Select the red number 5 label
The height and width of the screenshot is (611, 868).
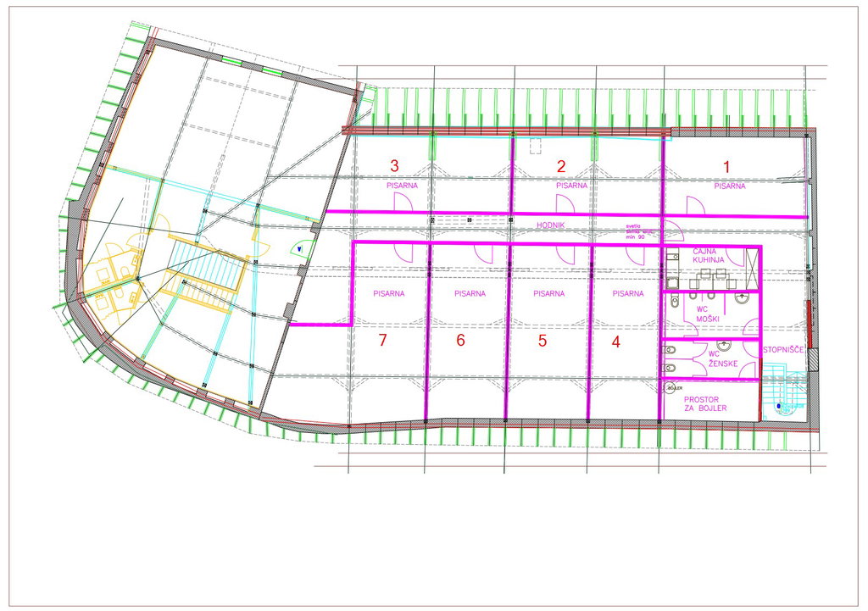point(542,342)
